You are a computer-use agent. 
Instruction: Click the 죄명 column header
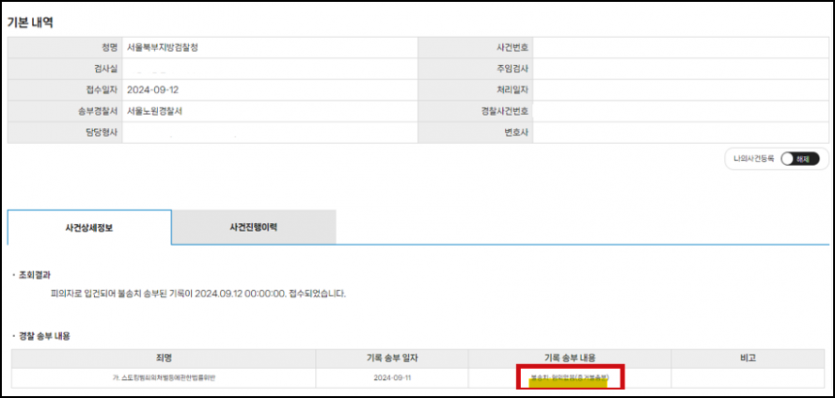point(163,358)
